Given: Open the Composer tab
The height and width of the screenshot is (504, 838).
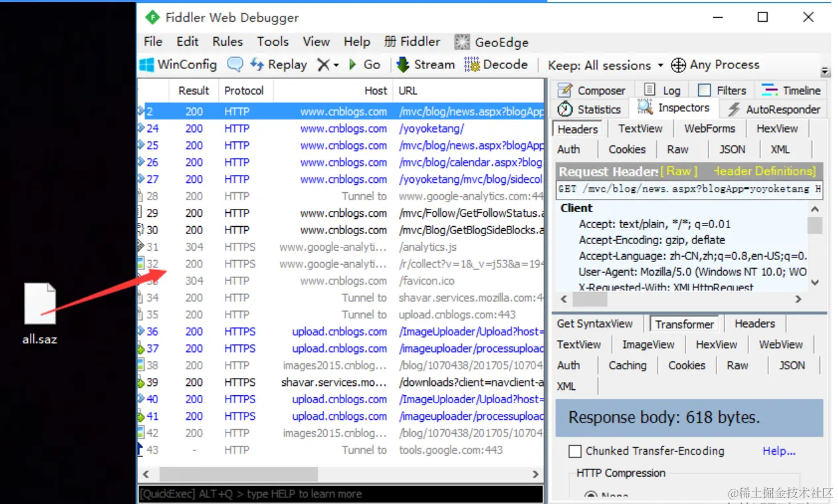Looking at the screenshot, I should [x=592, y=90].
